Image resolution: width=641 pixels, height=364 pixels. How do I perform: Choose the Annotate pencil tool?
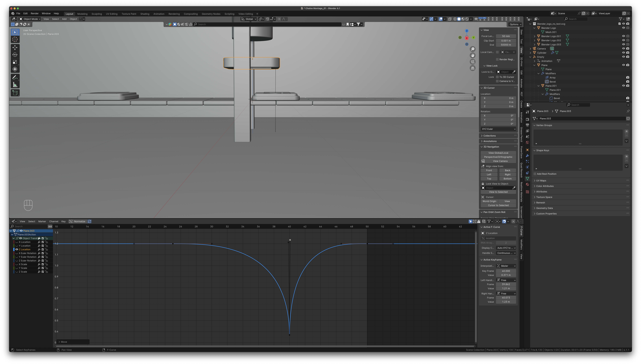pyautogui.click(x=15, y=78)
